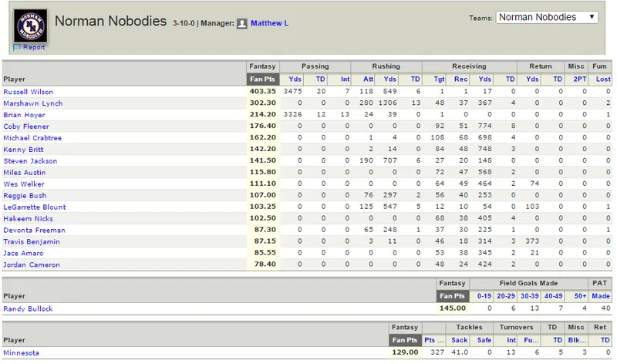The image size is (617, 364).
Task: Sort offense table by Fan Pts
Action: coord(262,79)
